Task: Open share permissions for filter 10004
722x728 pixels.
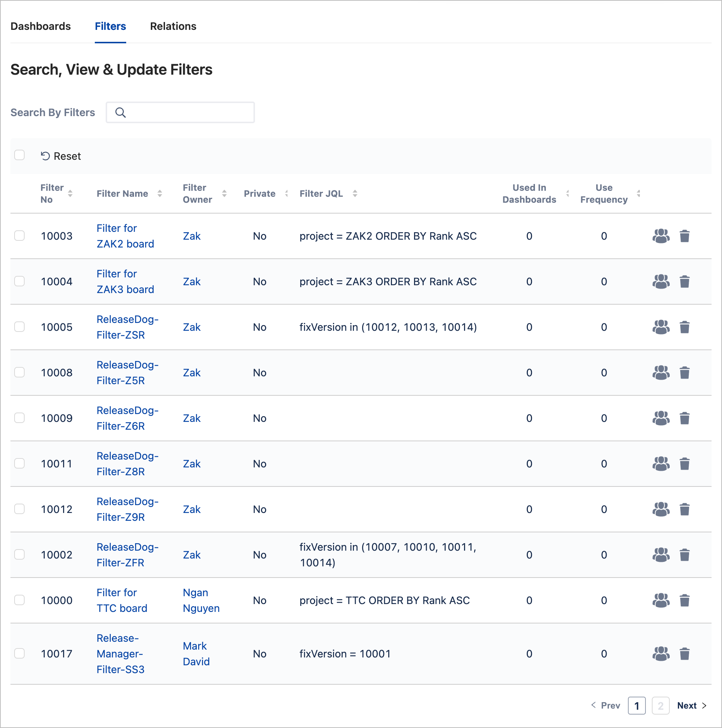Action: point(661,281)
